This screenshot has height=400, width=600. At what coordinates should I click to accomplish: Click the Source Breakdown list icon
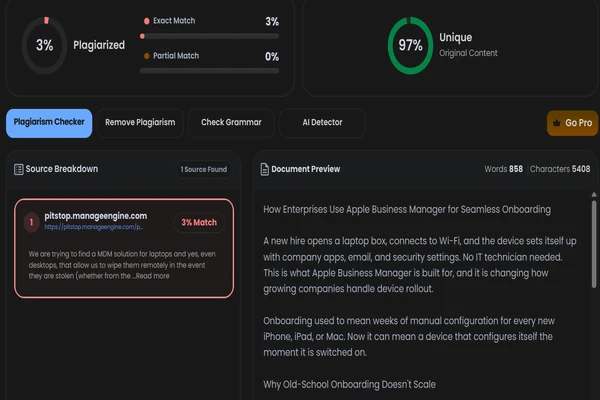18,169
